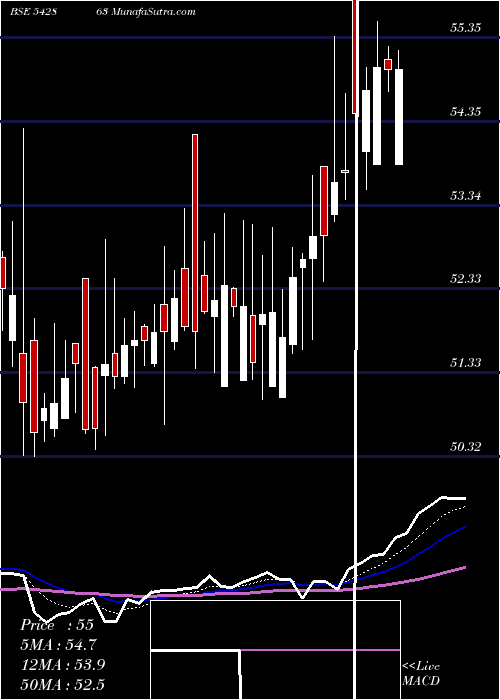Click the 54.35 price level label
500x700 pixels.
[465, 112]
